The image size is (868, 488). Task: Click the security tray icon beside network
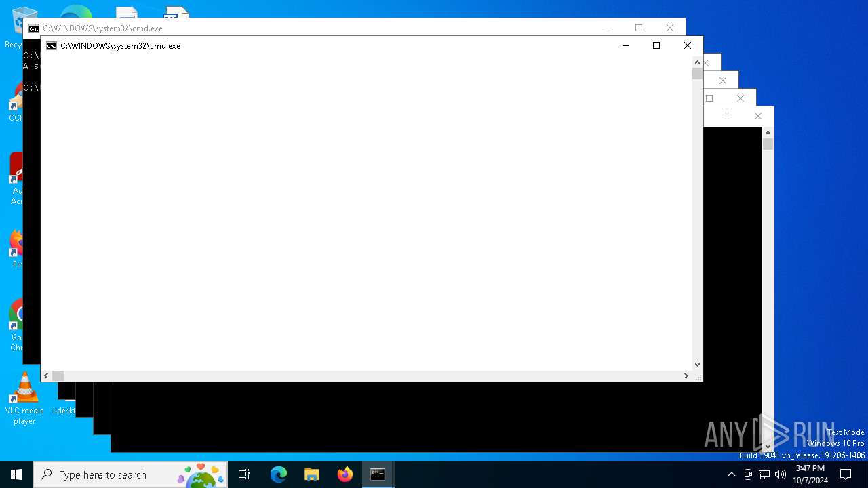click(748, 474)
